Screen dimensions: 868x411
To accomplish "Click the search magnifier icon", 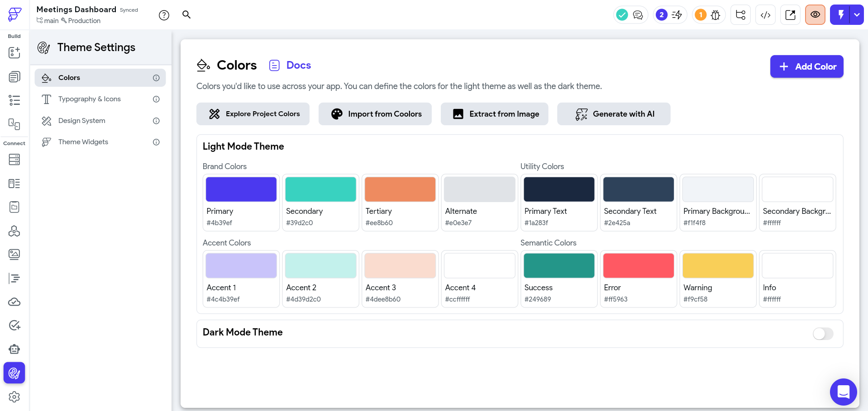I will 186,14.
